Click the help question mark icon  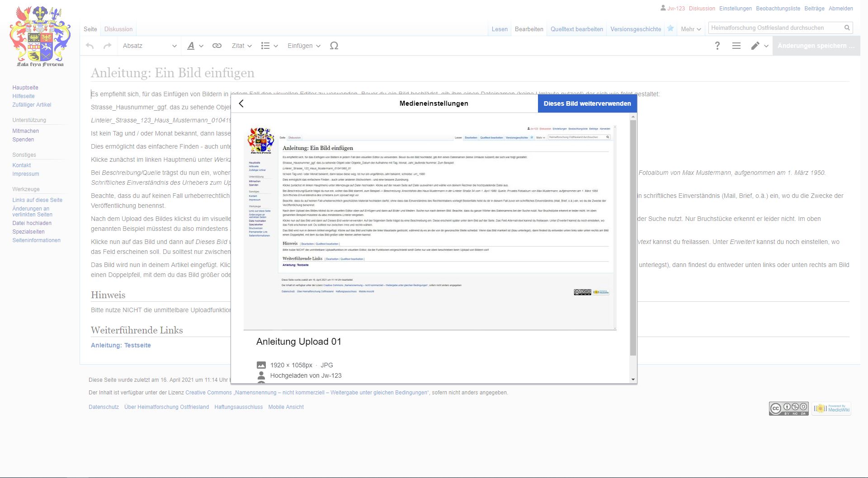point(717,46)
